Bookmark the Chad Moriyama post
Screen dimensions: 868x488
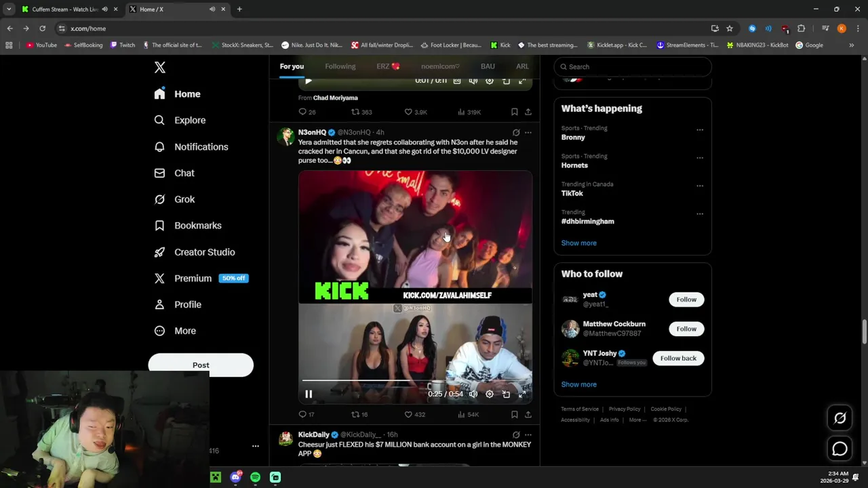pos(515,112)
